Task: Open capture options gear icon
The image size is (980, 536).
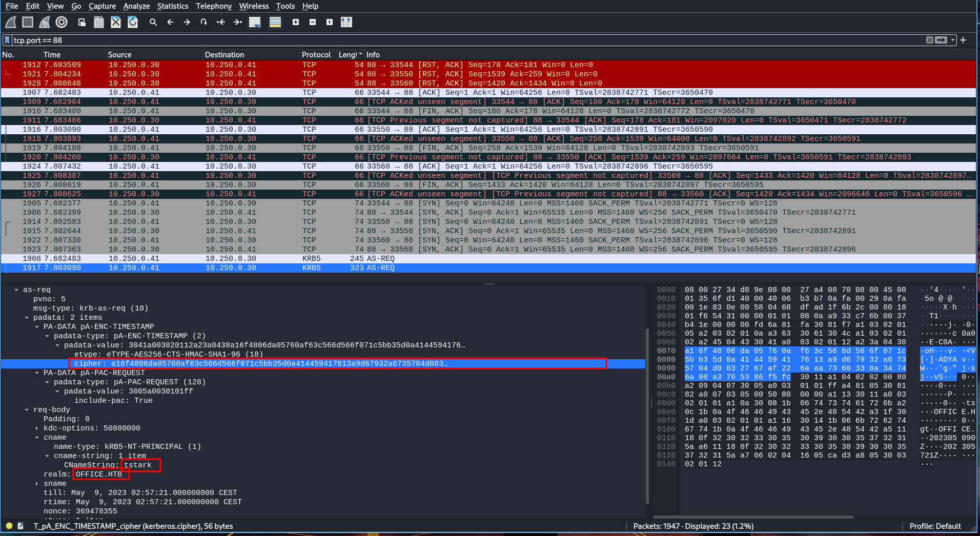Action: pyautogui.click(x=62, y=22)
